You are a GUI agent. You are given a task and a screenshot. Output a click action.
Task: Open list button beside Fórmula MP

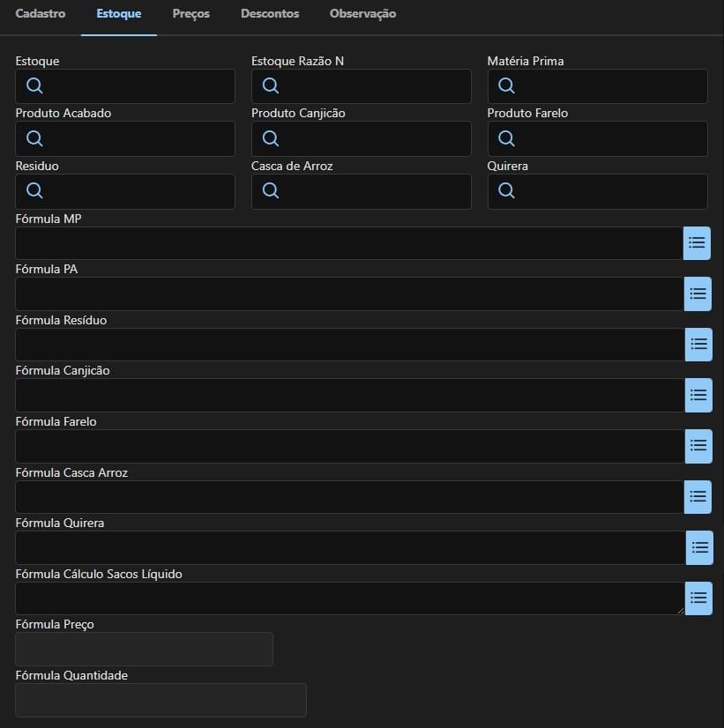pos(697,242)
